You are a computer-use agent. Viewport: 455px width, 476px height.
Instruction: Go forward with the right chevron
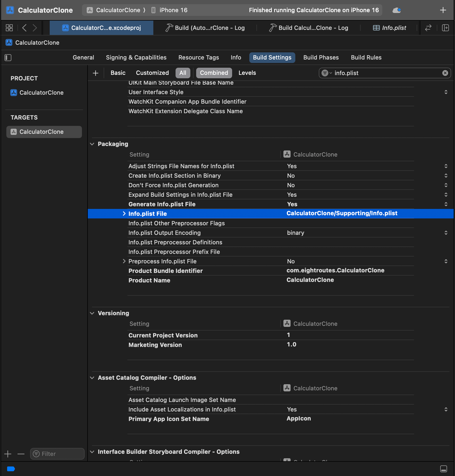[x=35, y=28]
